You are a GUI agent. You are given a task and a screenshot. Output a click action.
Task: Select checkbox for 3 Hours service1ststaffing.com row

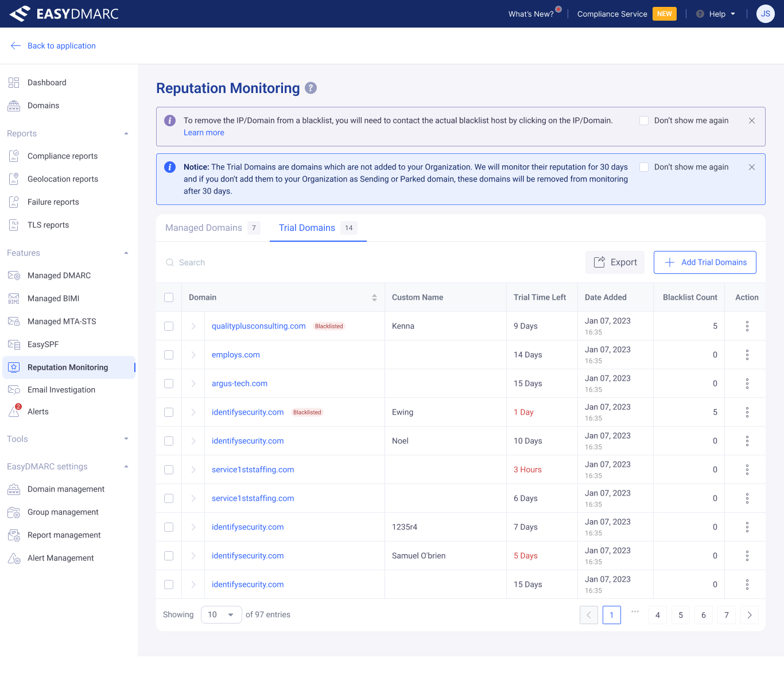169,470
